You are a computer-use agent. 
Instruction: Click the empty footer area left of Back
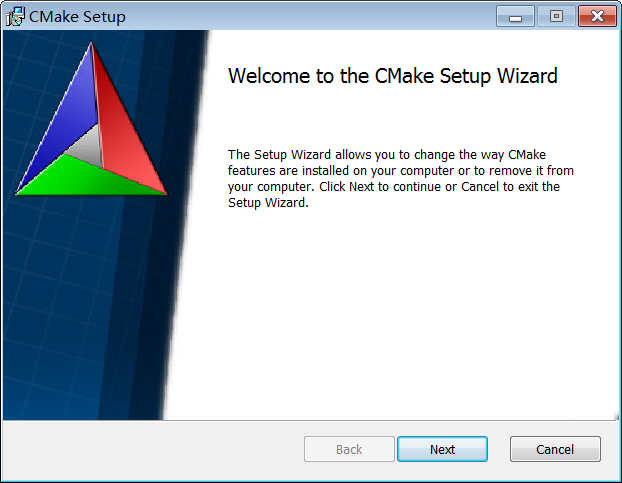[153, 449]
